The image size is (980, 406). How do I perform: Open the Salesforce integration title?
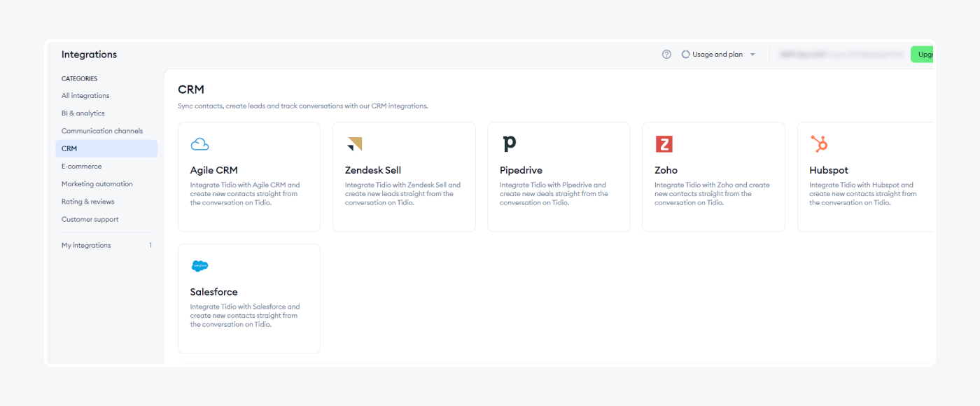point(213,292)
